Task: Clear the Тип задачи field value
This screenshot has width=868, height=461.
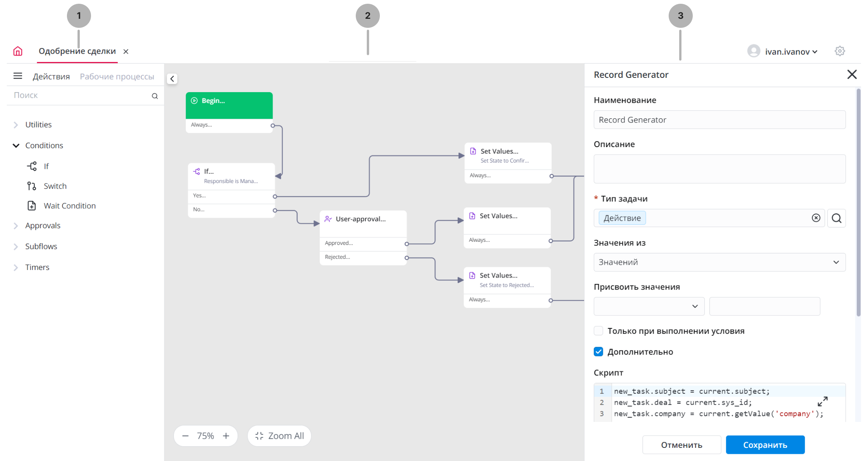Action: pyautogui.click(x=816, y=218)
